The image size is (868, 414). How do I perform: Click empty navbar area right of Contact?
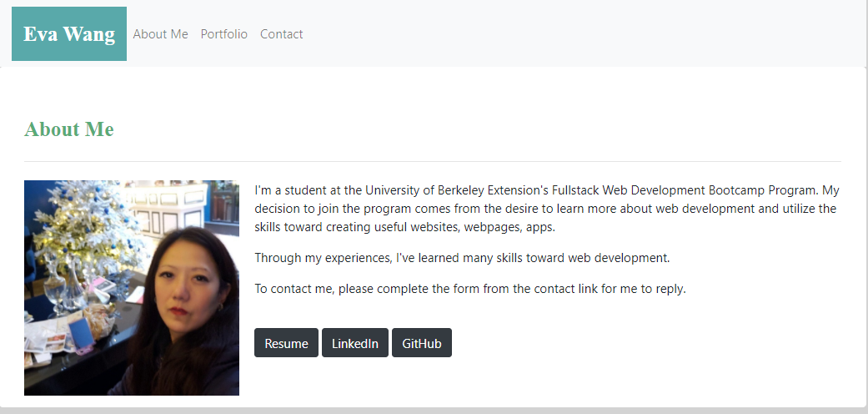(x=584, y=34)
